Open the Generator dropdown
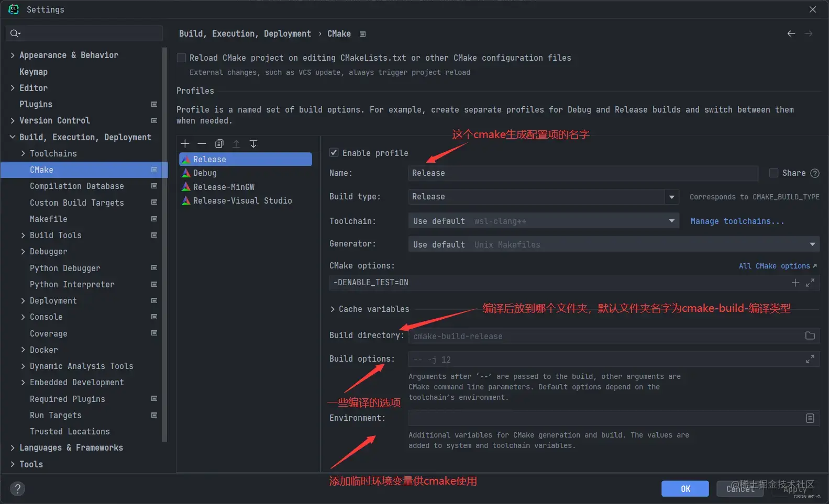Image resolution: width=829 pixels, height=504 pixels. click(x=812, y=244)
